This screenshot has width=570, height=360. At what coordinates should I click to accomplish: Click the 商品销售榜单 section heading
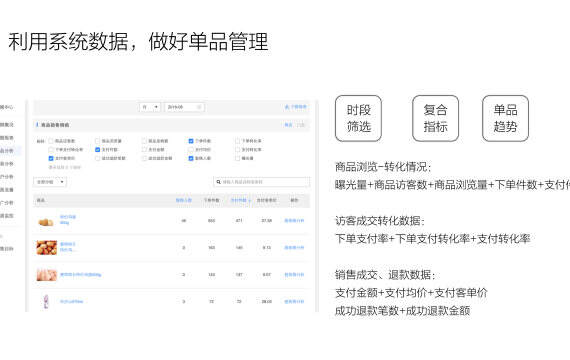[55, 125]
